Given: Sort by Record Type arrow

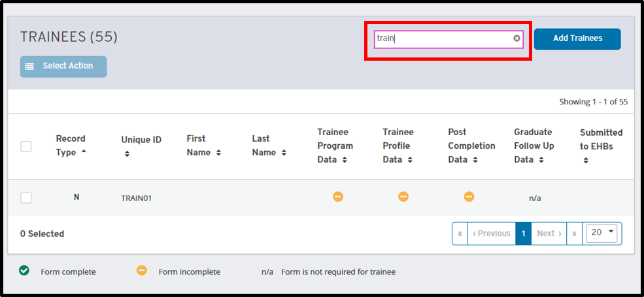Looking at the screenshot, I should [x=83, y=152].
